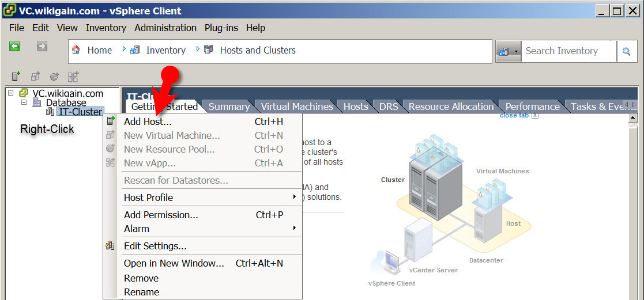Click the tab strip scroll right arrow
This screenshot has height=300, width=644.
tap(635, 105)
